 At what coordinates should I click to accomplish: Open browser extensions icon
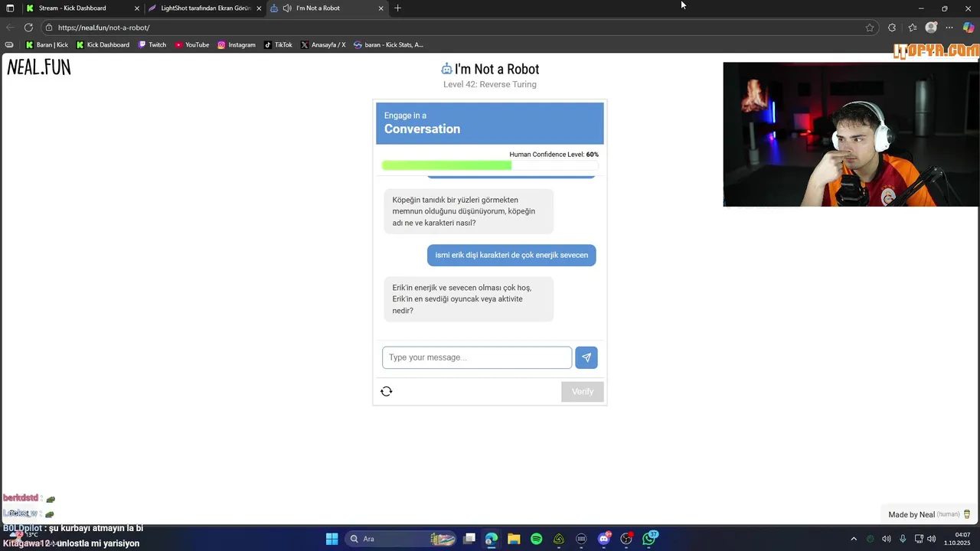[892, 28]
